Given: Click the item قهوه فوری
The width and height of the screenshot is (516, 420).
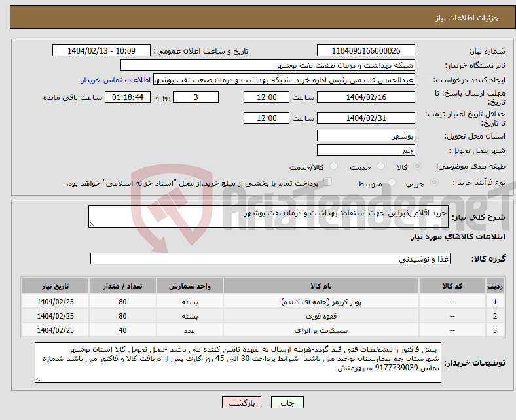Looking at the screenshot, I should point(321,316).
